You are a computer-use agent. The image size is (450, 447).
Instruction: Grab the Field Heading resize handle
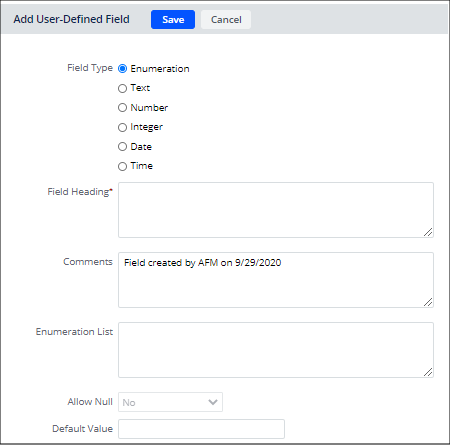point(428,232)
